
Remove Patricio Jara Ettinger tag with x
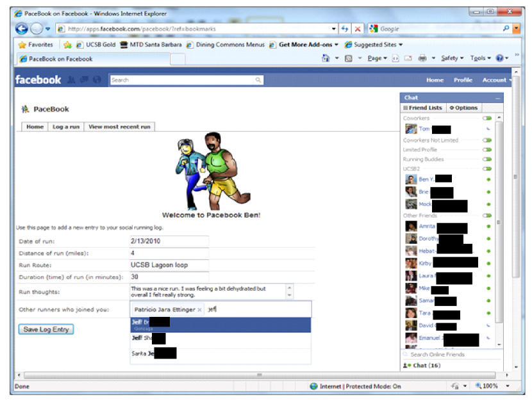pyautogui.click(x=199, y=310)
